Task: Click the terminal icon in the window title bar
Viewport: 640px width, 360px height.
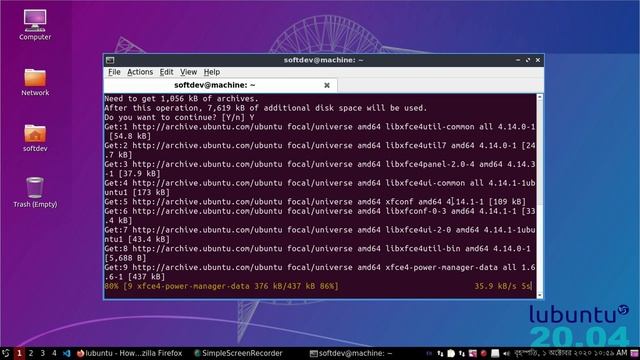Action: [x=110, y=60]
